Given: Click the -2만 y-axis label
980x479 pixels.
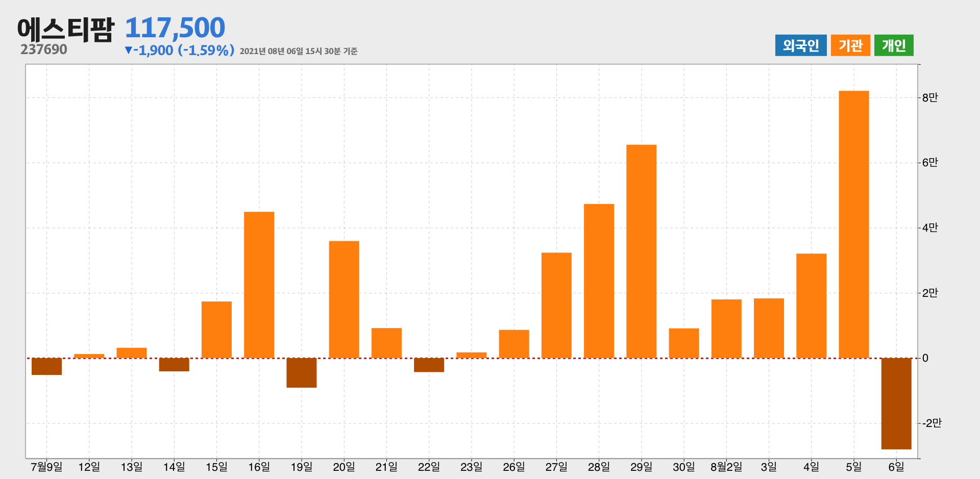Looking at the screenshot, I should pos(932,423).
